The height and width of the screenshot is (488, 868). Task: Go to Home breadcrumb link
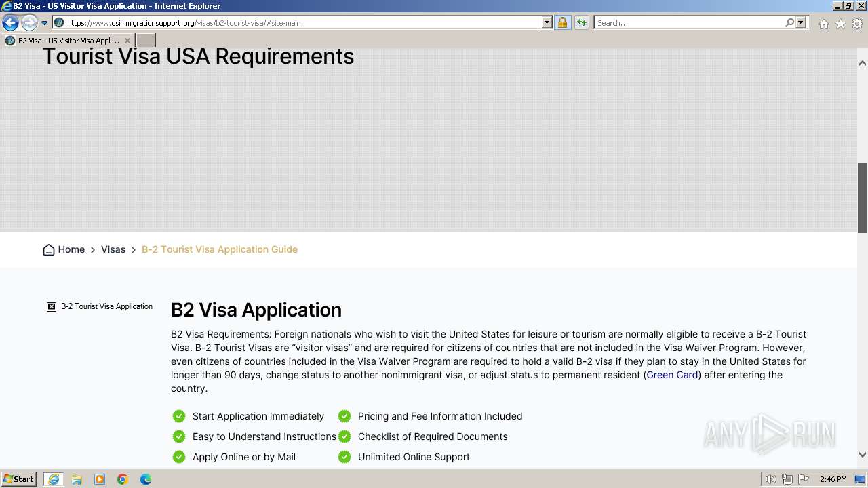[71, 249]
